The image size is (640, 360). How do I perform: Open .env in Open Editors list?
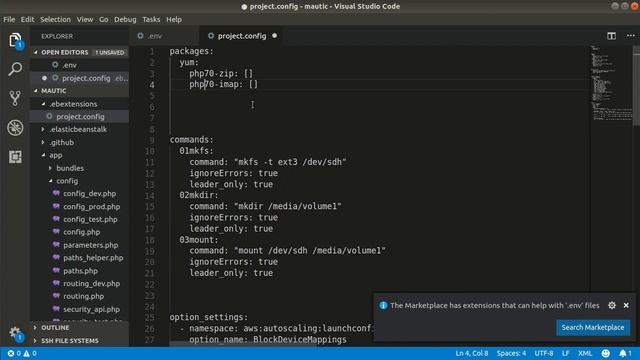(x=80, y=65)
